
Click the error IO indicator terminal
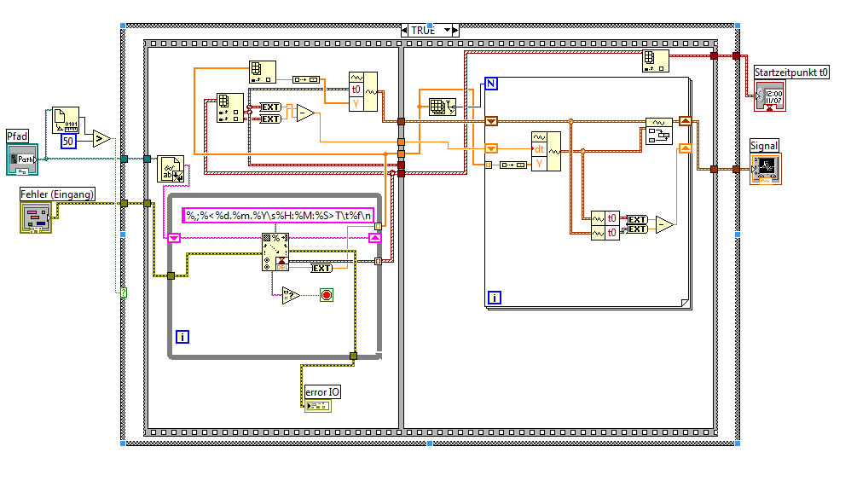point(318,406)
